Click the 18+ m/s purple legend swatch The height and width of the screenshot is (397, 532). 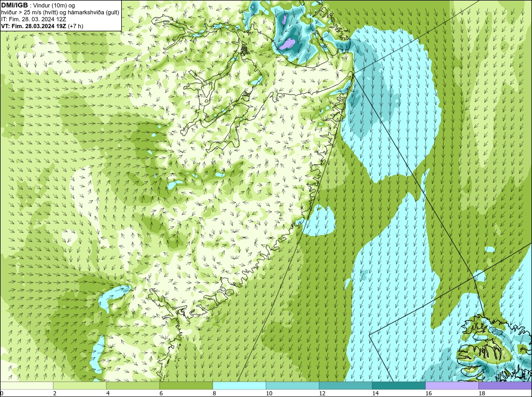tap(505, 385)
